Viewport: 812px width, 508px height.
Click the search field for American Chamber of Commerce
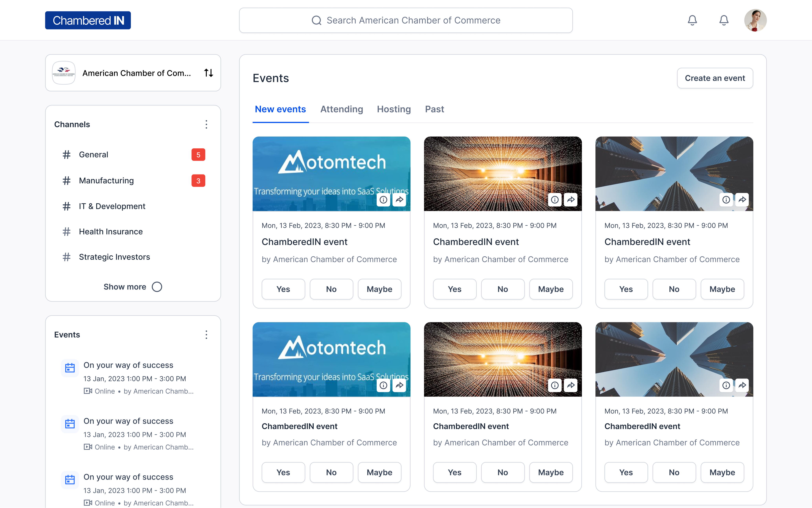(406, 20)
